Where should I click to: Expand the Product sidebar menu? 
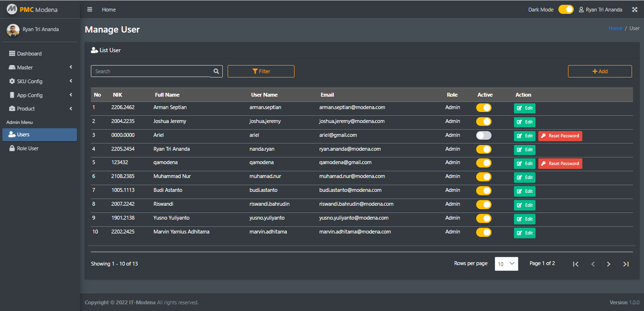tap(40, 109)
